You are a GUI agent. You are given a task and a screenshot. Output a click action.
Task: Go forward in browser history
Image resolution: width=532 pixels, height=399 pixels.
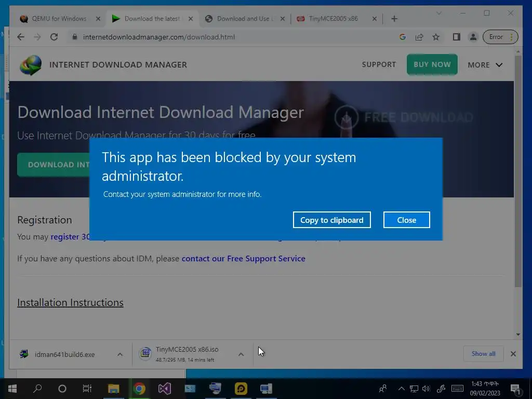coord(37,37)
